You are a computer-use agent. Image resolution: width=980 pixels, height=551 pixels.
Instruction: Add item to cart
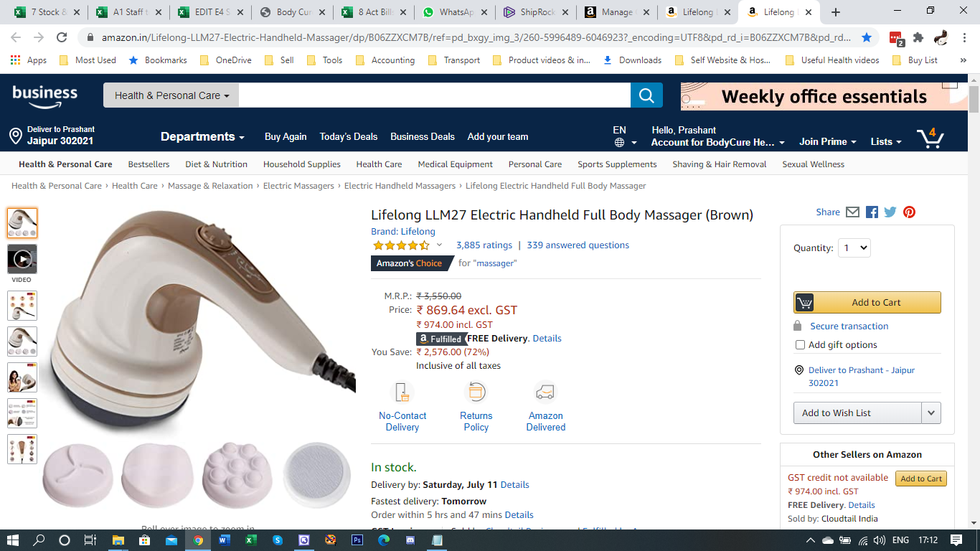click(x=867, y=303)
